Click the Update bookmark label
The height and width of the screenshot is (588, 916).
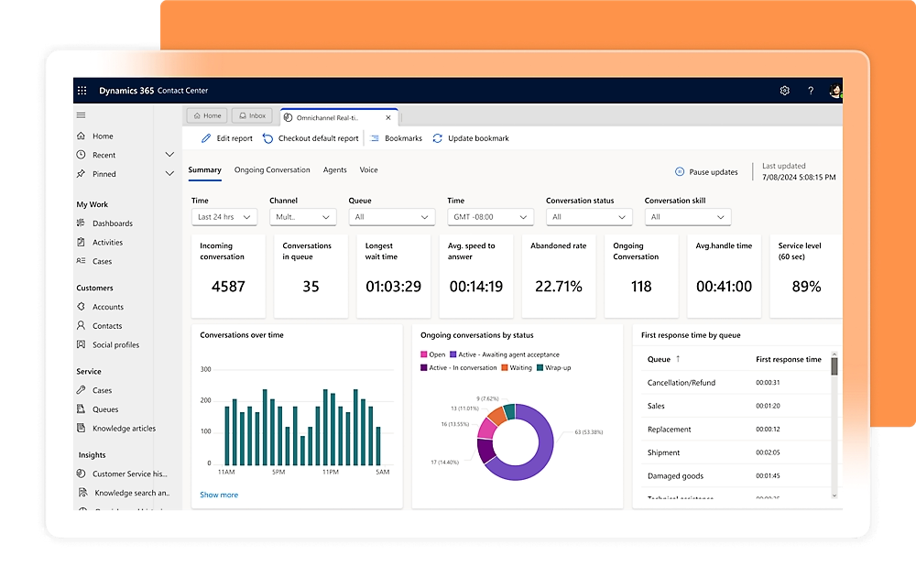point(478,138)
